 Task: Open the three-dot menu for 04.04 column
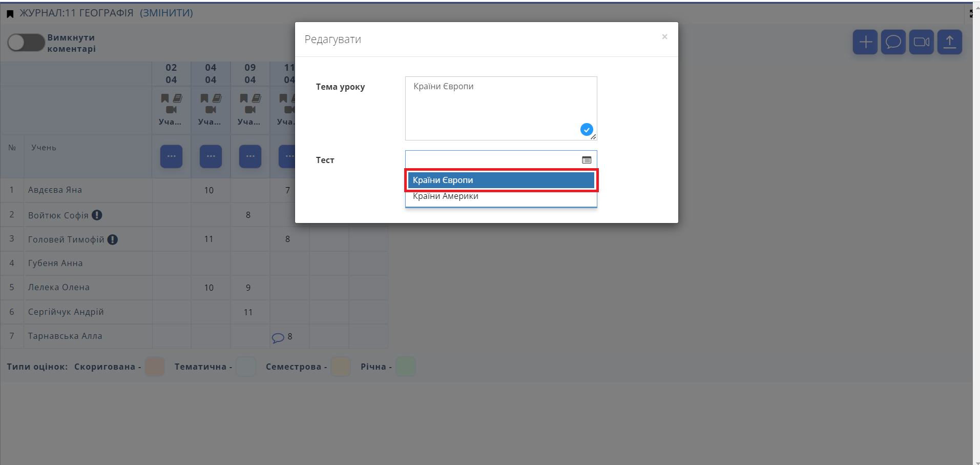tap(211, 156)
